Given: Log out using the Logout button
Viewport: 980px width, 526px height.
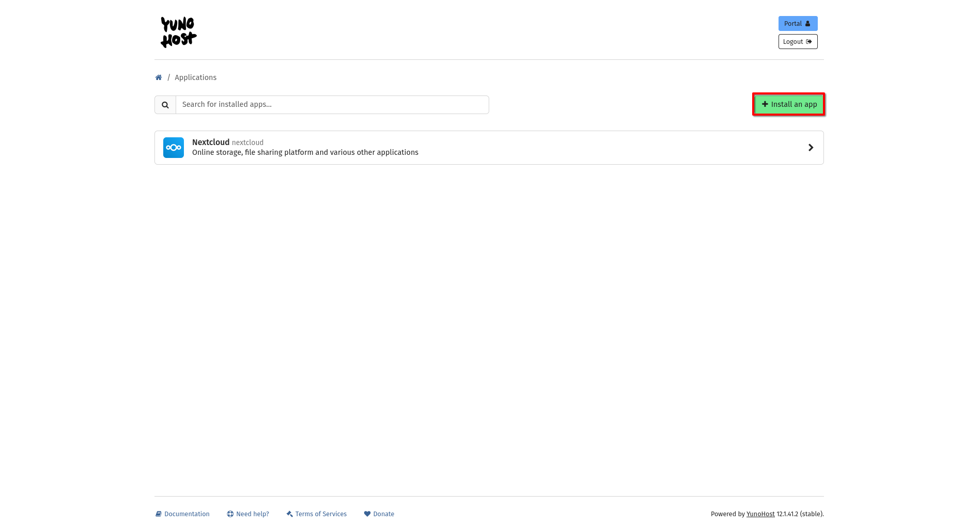Looking at the screenshot, I should (x=798, y=42).
